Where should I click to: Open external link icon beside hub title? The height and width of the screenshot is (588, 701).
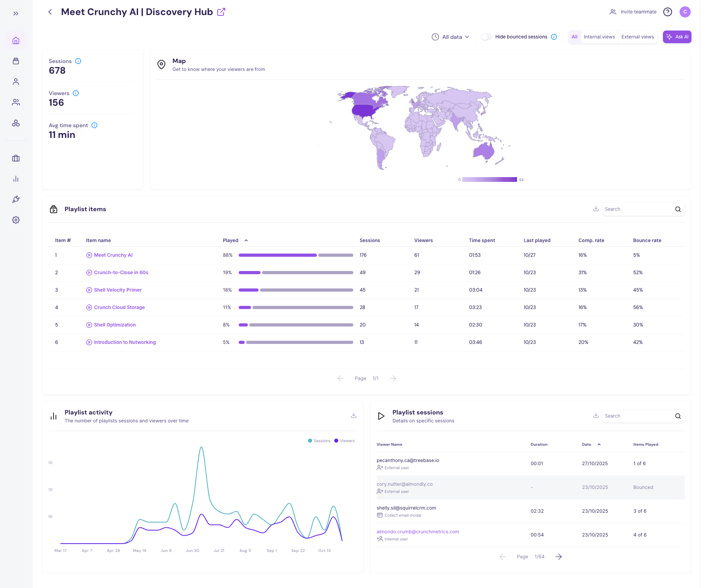(x=221, y=12)
